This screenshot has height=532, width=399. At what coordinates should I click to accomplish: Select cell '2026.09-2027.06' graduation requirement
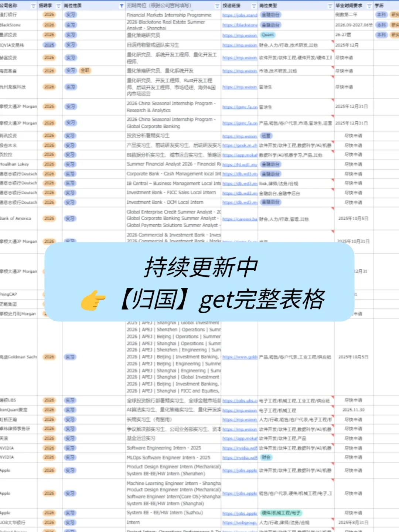click(353, 25)
